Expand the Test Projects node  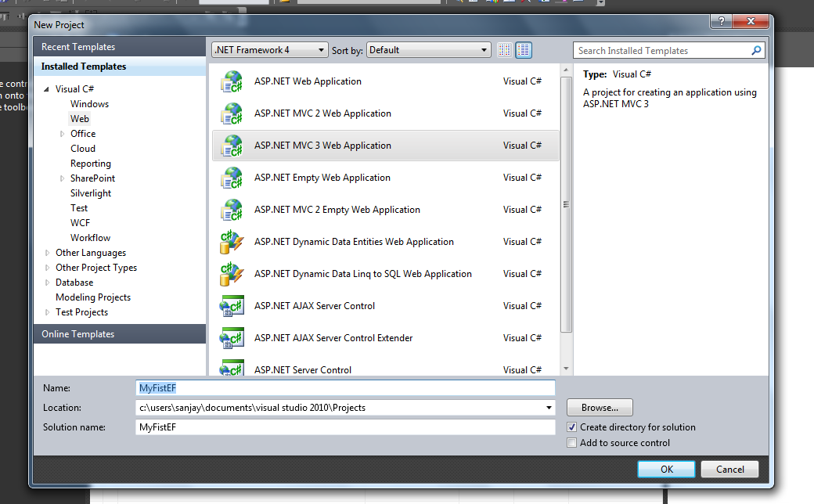click(47, 312)
